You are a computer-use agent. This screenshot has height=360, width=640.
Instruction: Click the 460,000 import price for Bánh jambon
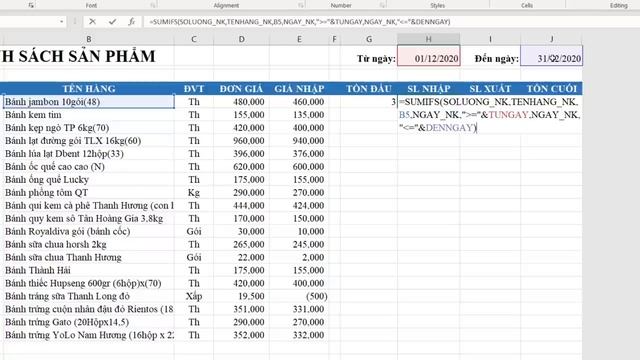[299, 102]
